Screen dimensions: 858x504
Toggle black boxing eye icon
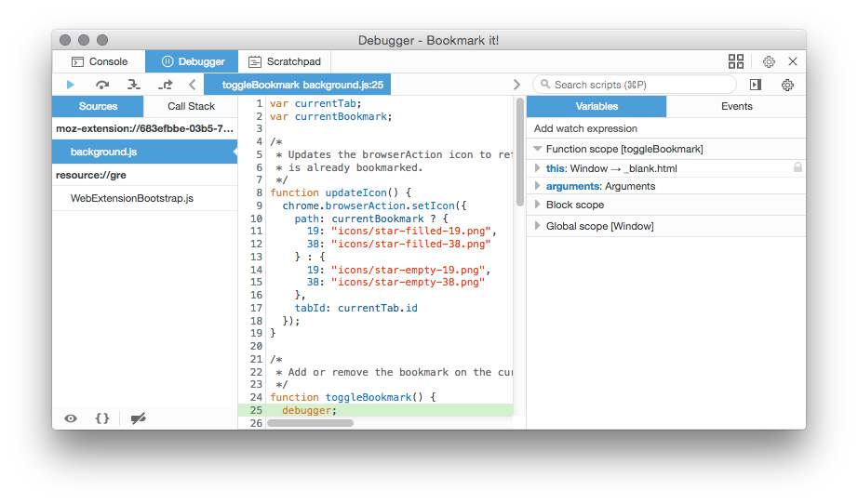click(x=71, y=418)
